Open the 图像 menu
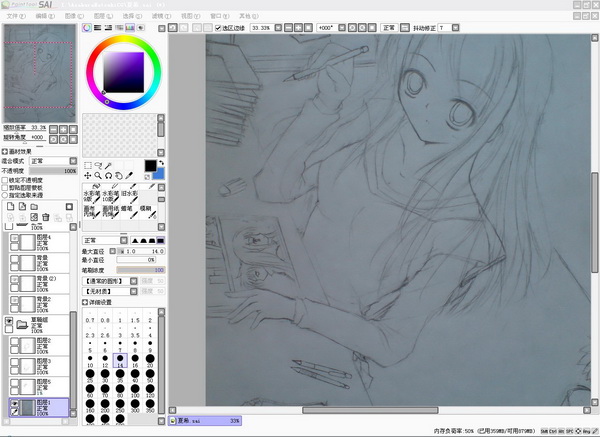Image resolution: width=600 pixels, height=437 pixels. 74,16
